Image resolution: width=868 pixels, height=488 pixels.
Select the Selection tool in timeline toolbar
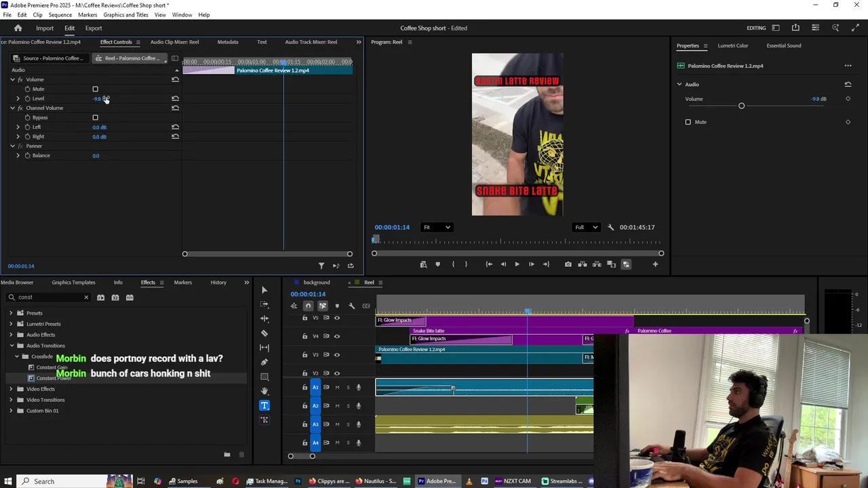click(x=264, y=290)
